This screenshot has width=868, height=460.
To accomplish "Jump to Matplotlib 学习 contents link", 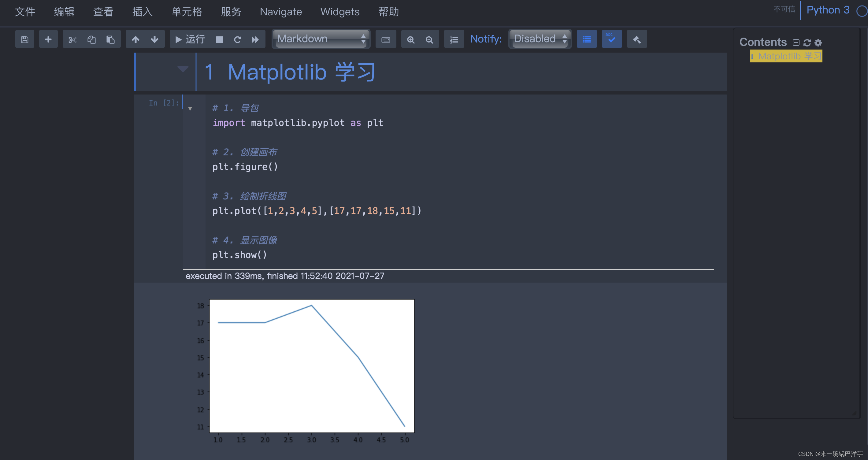I will click(x=789, y=56).
